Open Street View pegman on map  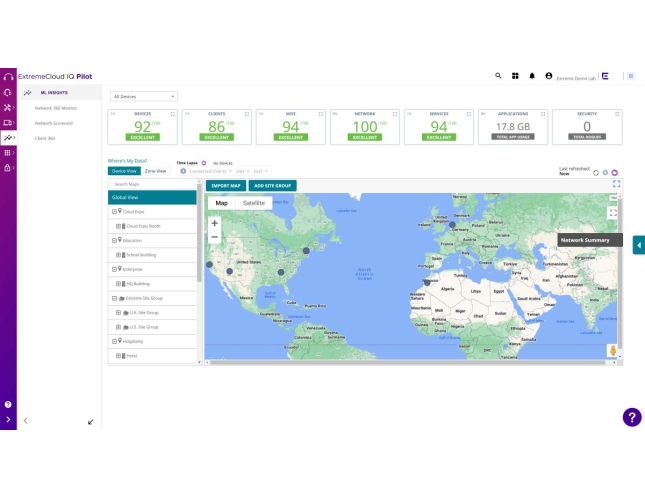[613, 350]
